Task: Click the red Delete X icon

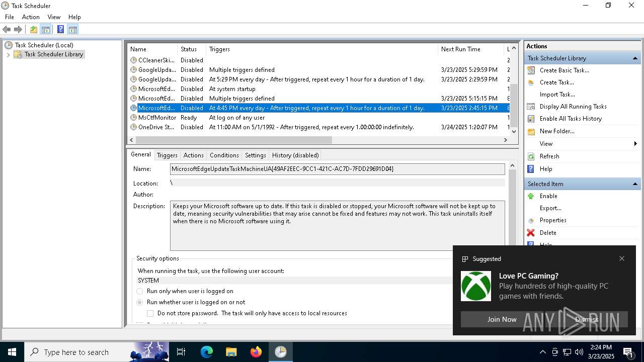Action: point(531,233)
